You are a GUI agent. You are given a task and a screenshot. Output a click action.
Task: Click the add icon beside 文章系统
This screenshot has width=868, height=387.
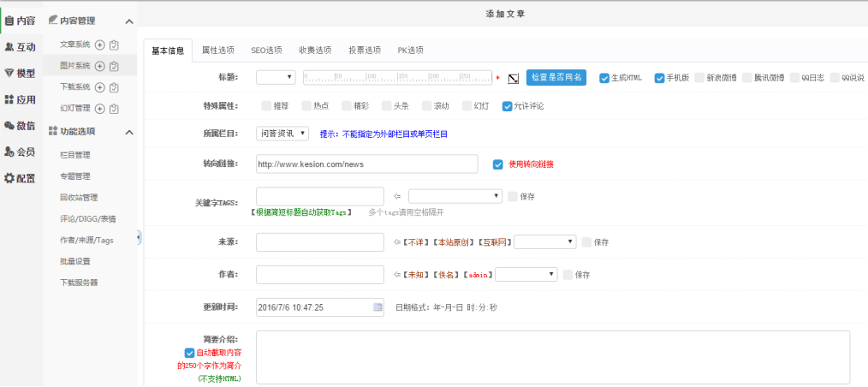coord(99,45)
